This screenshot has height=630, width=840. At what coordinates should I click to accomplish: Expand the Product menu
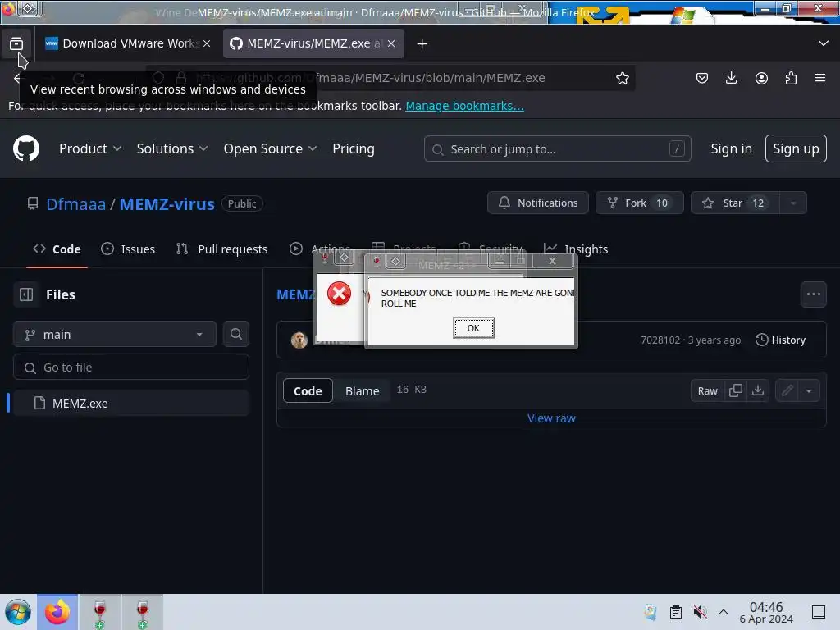(90, 148)
